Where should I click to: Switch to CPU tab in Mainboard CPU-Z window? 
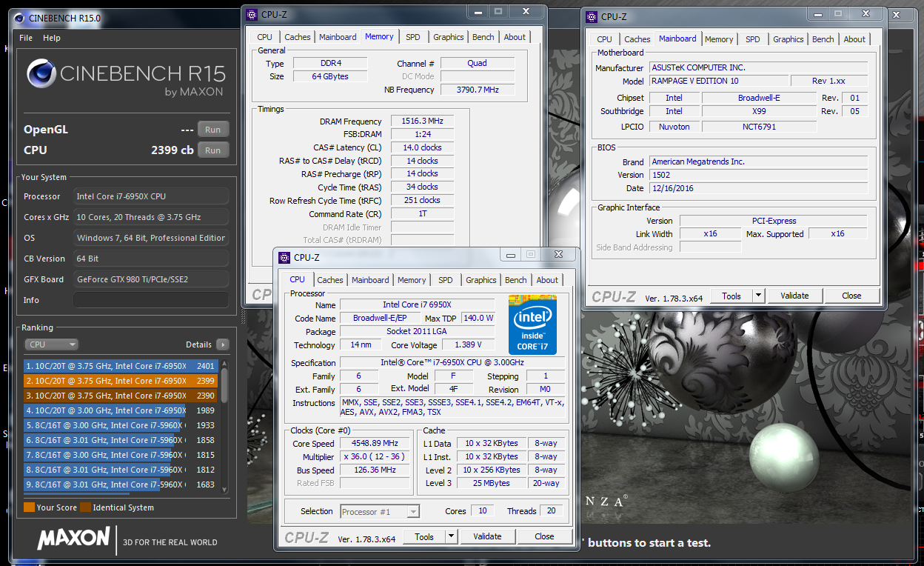click(x=604, y=39)
